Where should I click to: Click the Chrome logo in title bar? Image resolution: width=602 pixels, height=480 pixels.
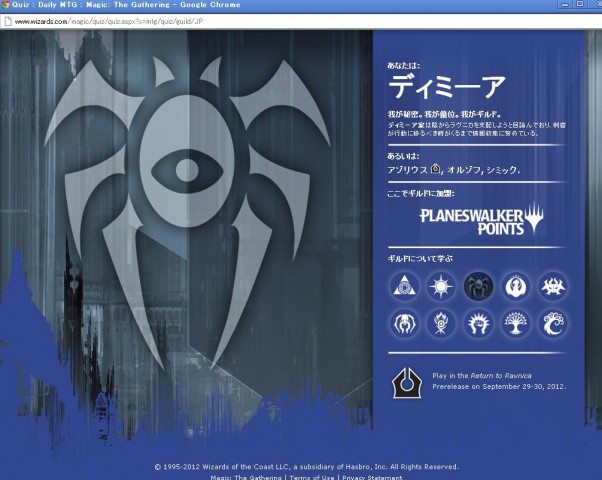coord(5,5)
